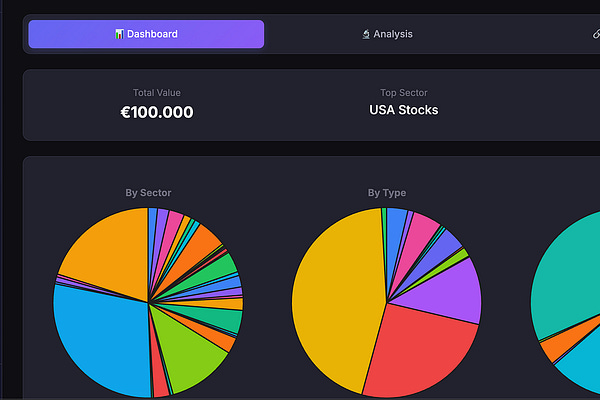The width and height of the screenshot is (600, 400).
Task: Select the Dashboard tab
Action: 146,34
